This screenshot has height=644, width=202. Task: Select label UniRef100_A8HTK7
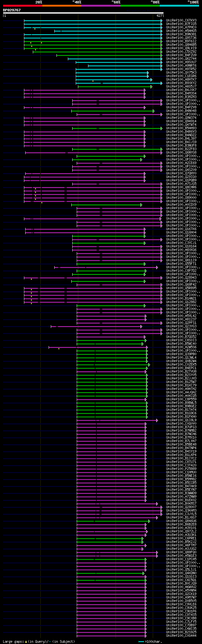click(x=181, y=80)
